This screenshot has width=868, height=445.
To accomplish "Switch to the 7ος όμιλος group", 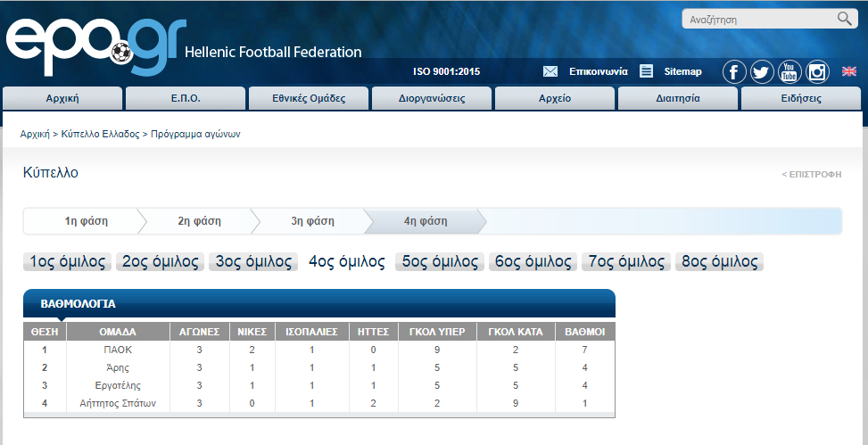I will click(626, 261).
